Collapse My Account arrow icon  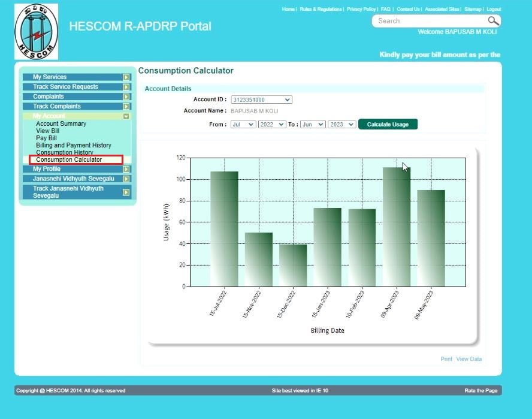(126, 116)
